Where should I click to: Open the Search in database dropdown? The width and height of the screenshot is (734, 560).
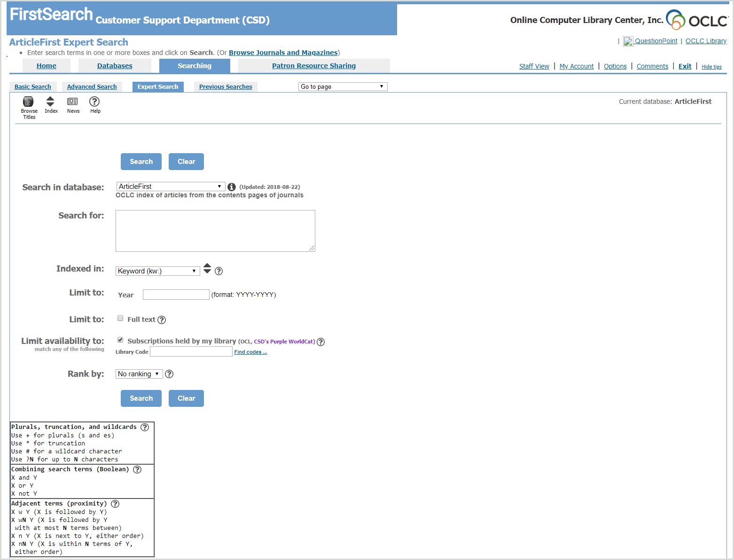coord(171,187)
